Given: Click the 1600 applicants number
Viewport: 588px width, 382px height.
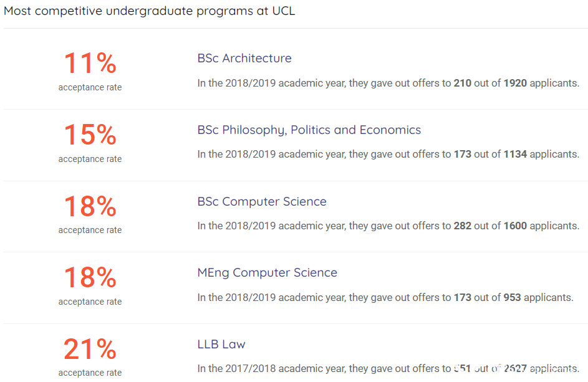Looking at the screenshot, I should [515, 226].
